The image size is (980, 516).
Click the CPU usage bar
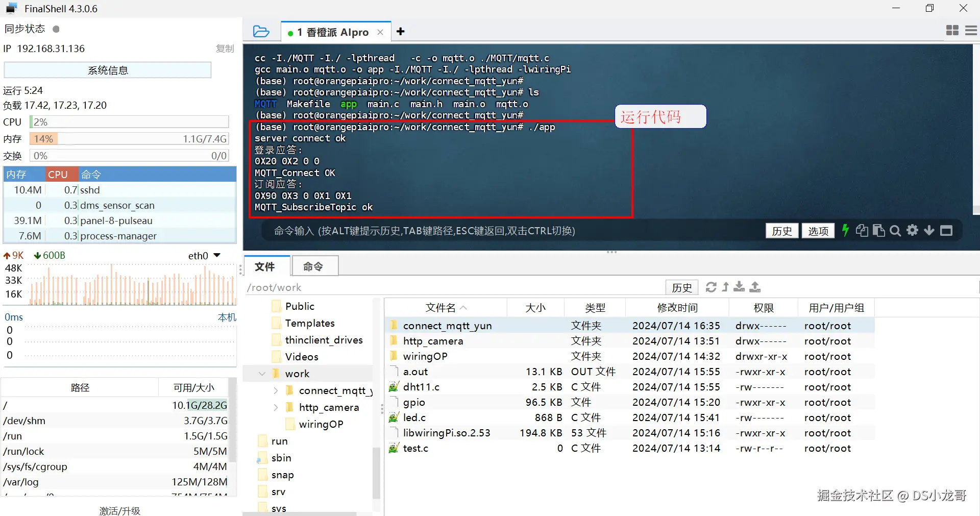129,122
